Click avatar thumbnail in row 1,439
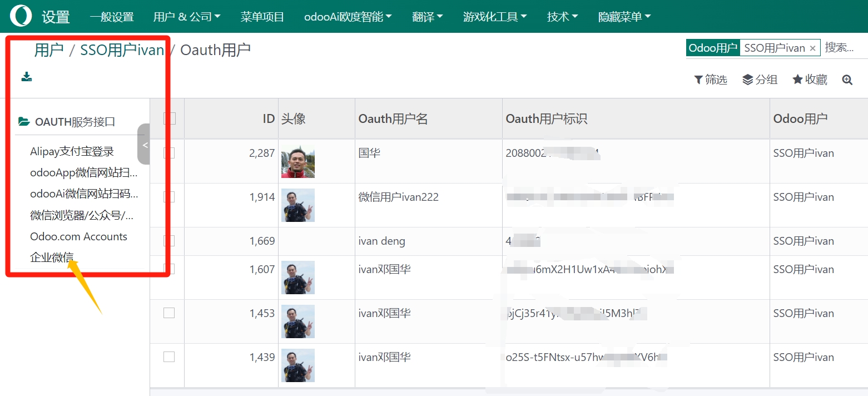The width and height of the screenshot is (868, 396). pyautogui.click(x=298, y=365)
